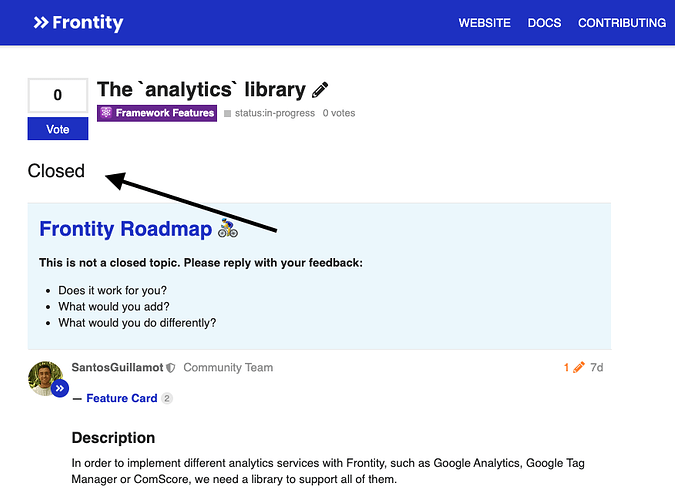This screenshot has height=500, width=675.
Task: Click the 7d post date
Action: tap(596, 368)
